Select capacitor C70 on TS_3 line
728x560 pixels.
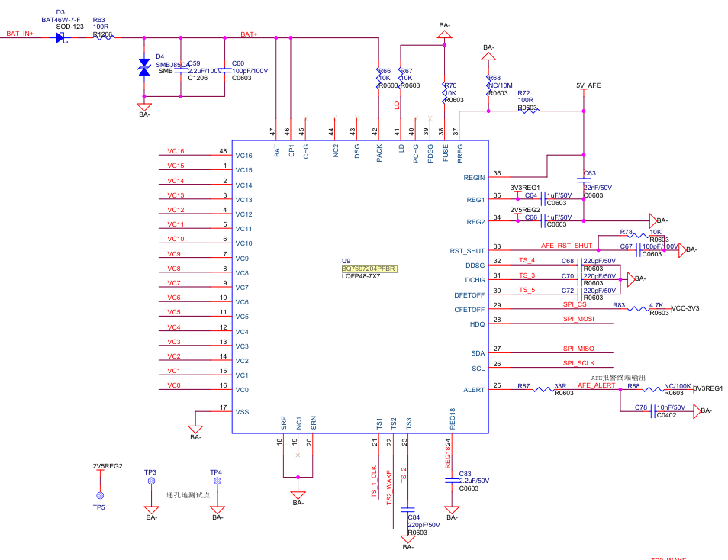(580, 280)
